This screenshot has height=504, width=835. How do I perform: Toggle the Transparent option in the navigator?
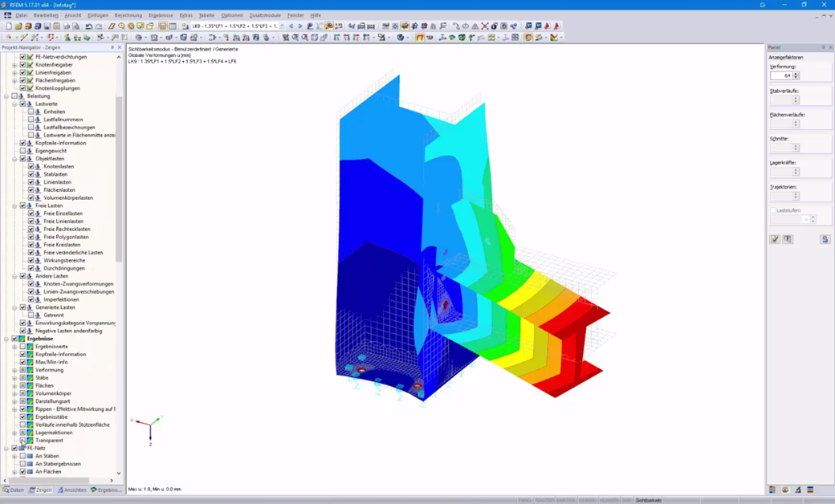point(22,441)
